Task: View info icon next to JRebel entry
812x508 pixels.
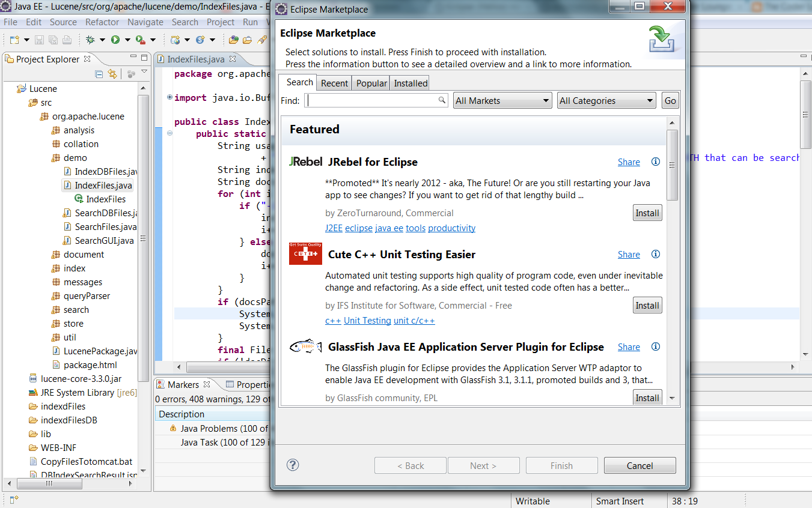Action: pos(655,162)
